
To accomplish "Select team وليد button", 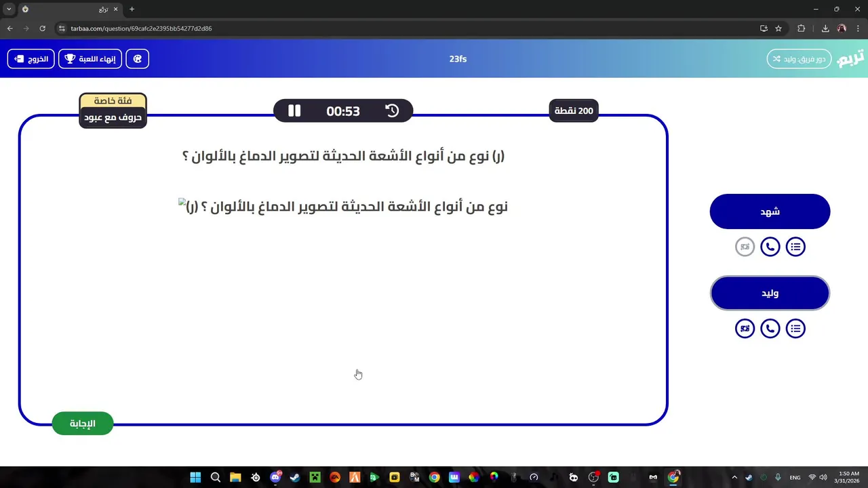I will (x=770, y=293).
